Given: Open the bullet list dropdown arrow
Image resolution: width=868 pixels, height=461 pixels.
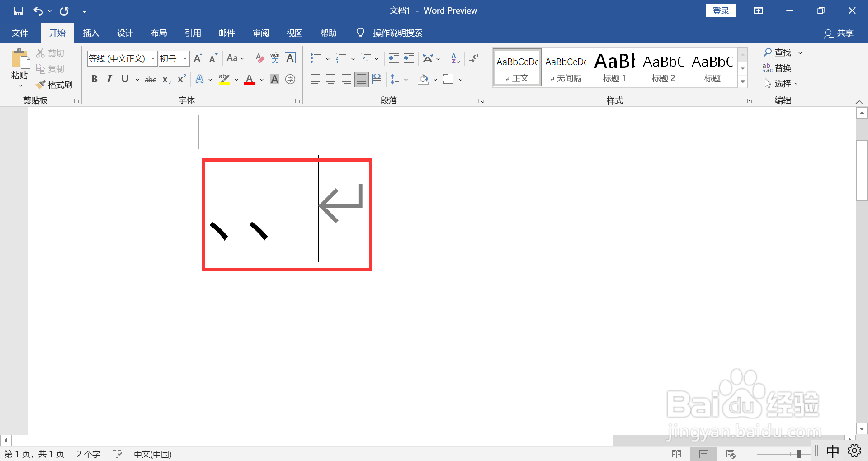Looking at the screenshot, I should (x=328, y=59).
